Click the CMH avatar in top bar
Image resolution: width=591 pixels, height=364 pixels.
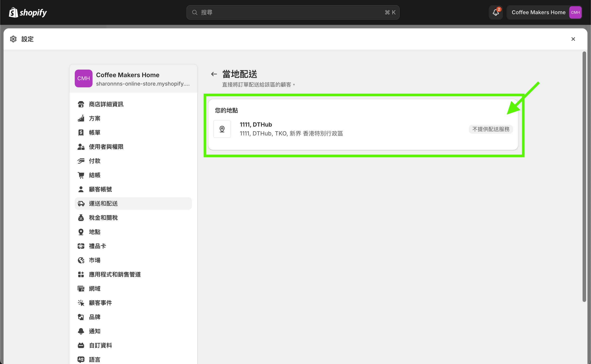[x=575, y=12]
